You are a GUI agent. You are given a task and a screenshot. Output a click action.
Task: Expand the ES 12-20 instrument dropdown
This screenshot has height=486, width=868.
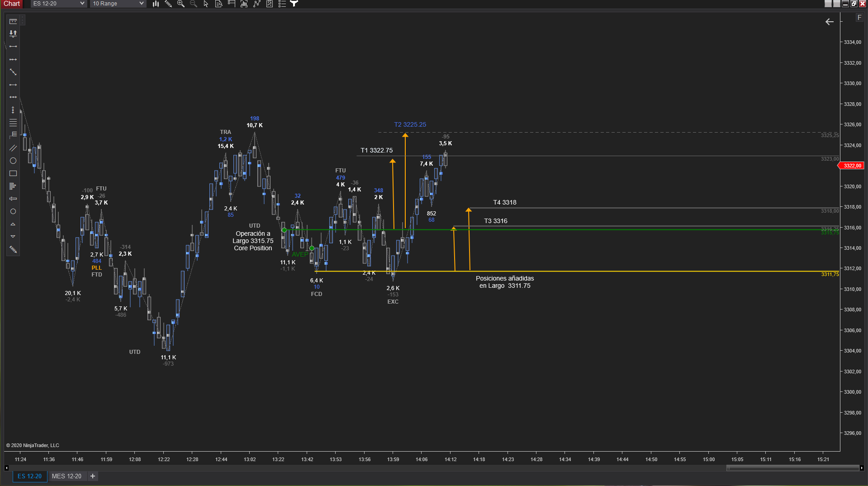[x=82, y=4]
